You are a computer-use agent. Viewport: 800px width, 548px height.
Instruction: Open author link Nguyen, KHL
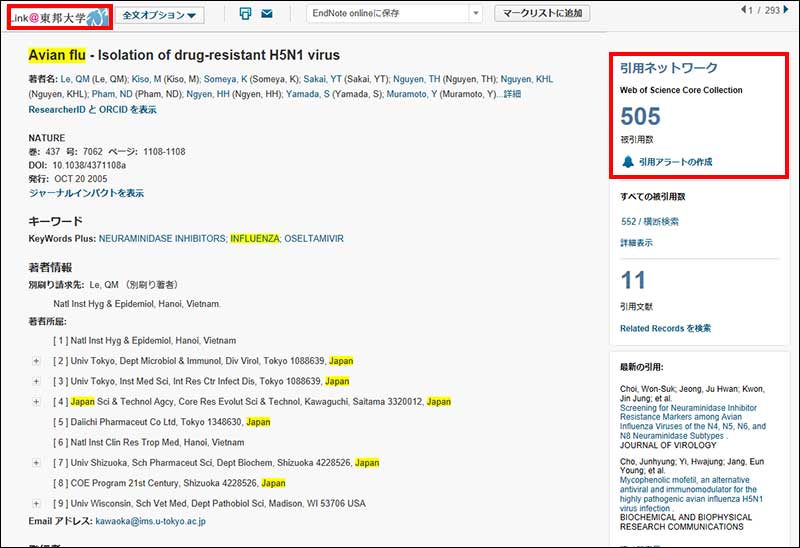pyautogui.click(x=527, y=79)
